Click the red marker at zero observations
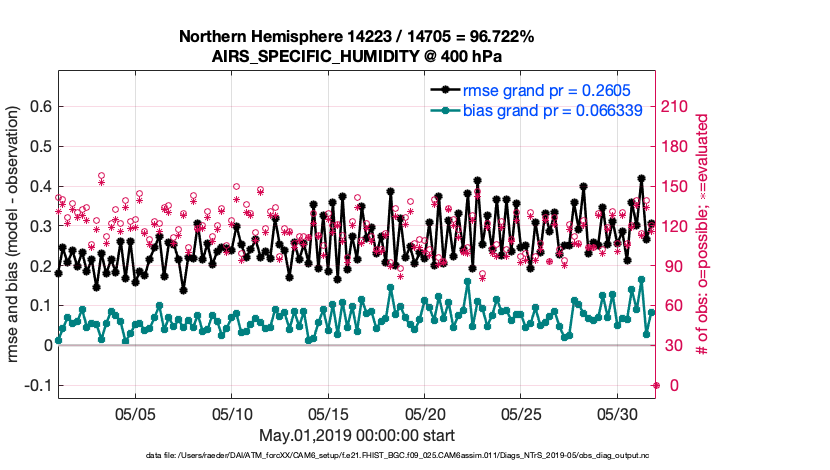Viewport: 830px width, 470px height. click(x=656, y=385)
